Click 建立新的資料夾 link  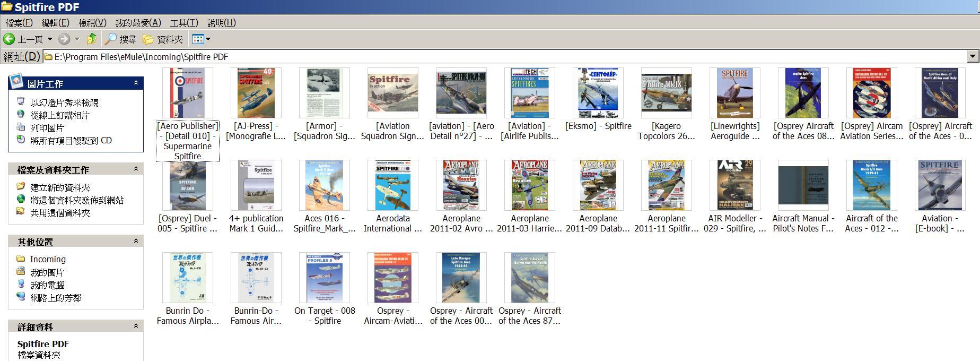pos(60,187)
